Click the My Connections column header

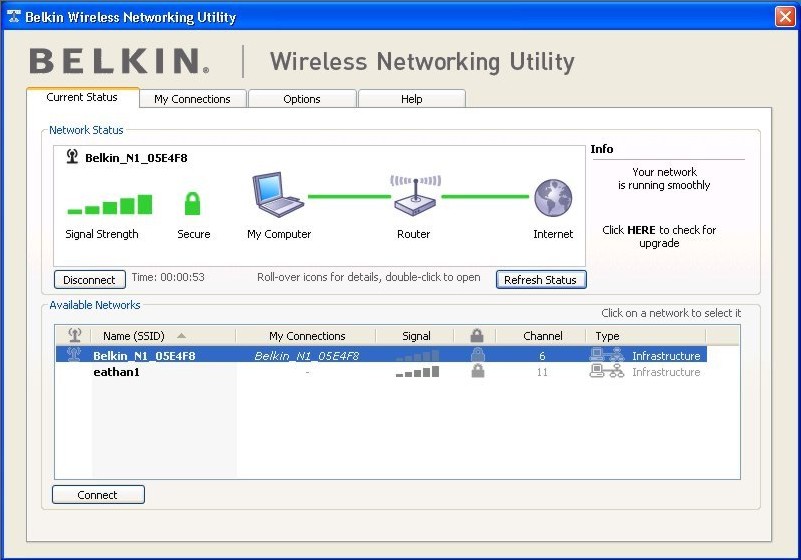tap(307, 336)
